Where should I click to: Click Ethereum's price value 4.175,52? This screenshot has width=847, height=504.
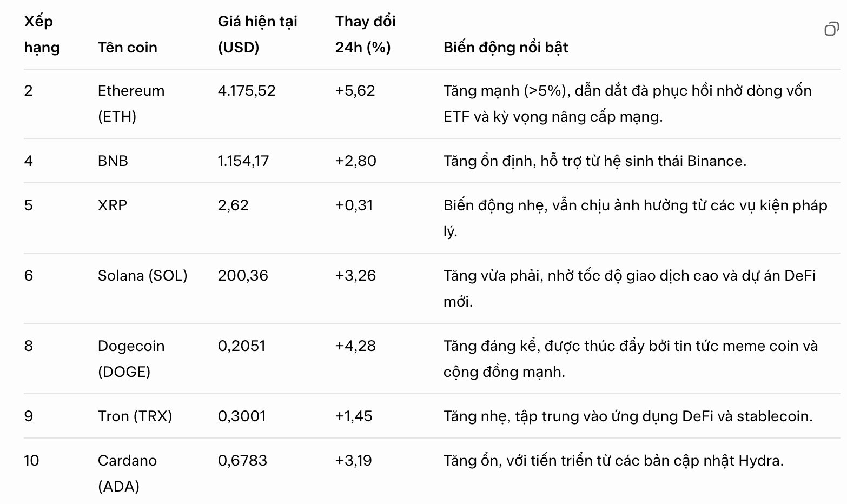tap(247, 91)
